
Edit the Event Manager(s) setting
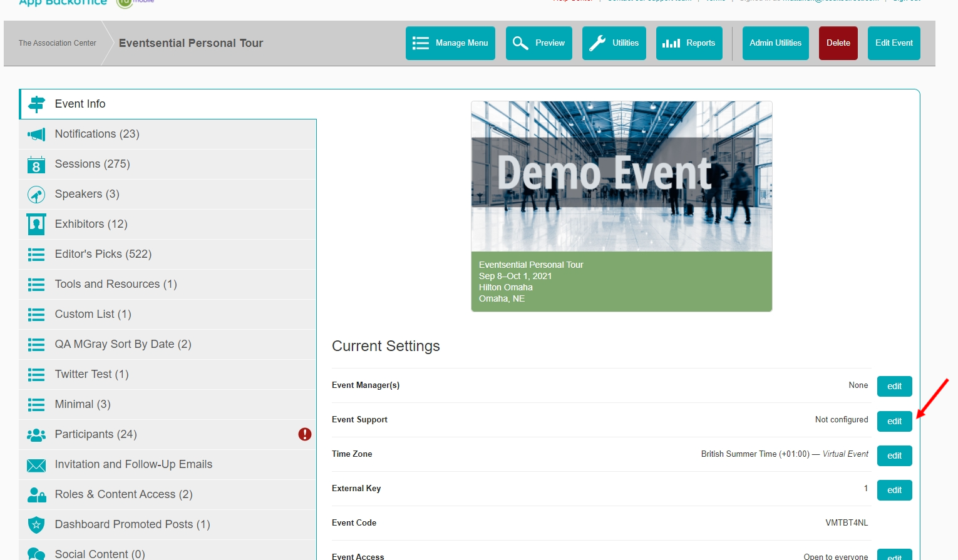tap(895, 386)
